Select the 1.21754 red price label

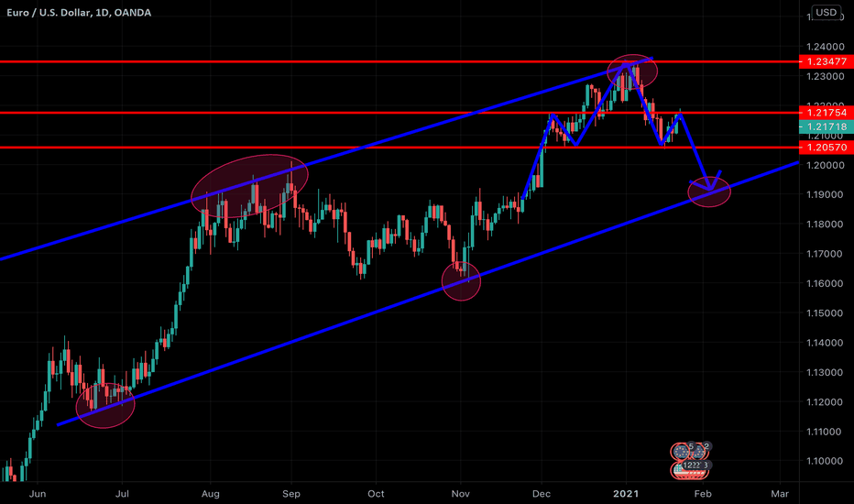pyautogui.click(x=827, y=113)
